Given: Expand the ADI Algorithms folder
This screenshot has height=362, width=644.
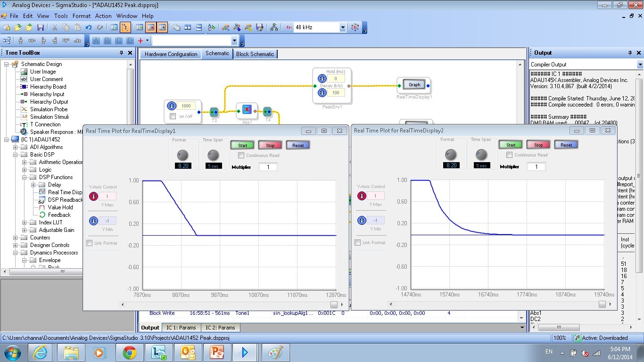Looking at the screenshot, I should (16, 147).
